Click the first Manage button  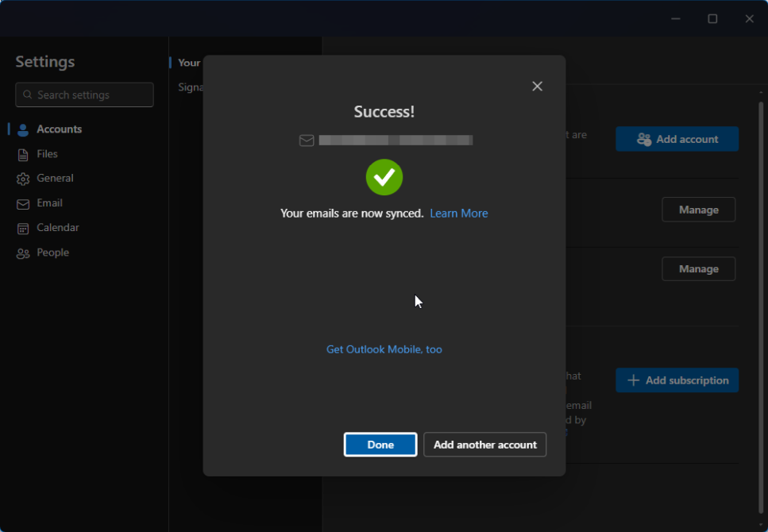pyautogui.click(x=698, y=210)
